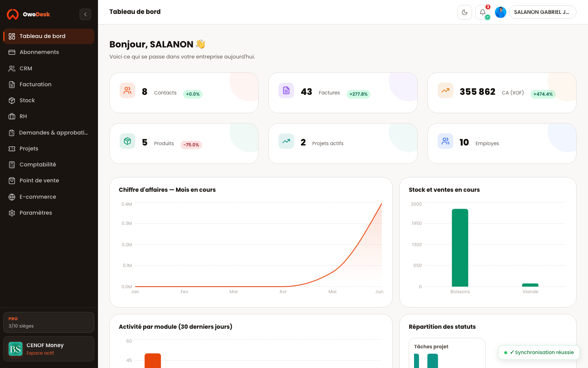
Task: Click the Viande bar in stock chart
Action: click(530, 285)
